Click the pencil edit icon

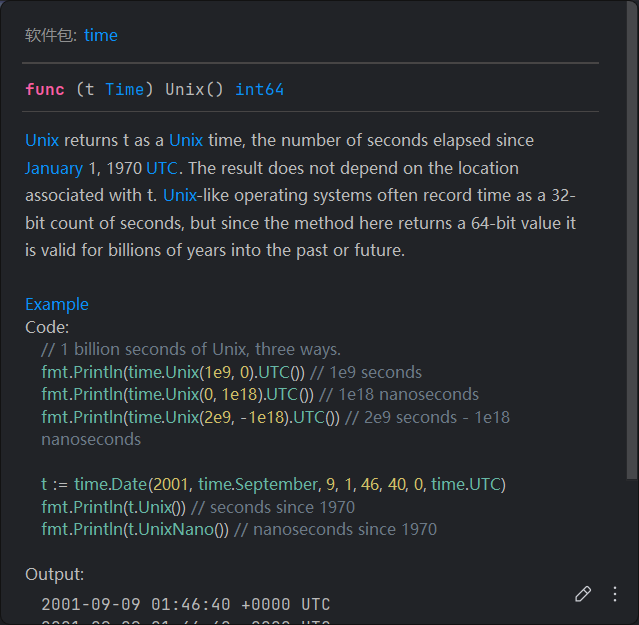point(583,594)
